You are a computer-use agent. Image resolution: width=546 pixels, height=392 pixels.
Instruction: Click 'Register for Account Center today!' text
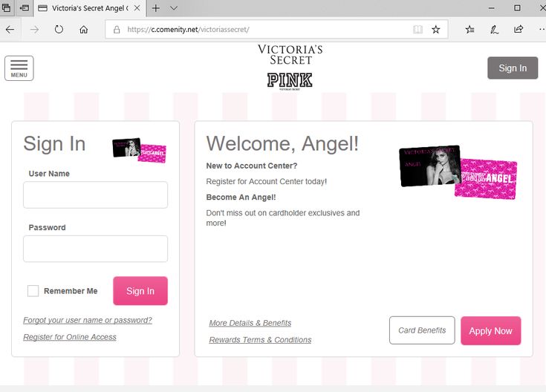coord(267,181)
